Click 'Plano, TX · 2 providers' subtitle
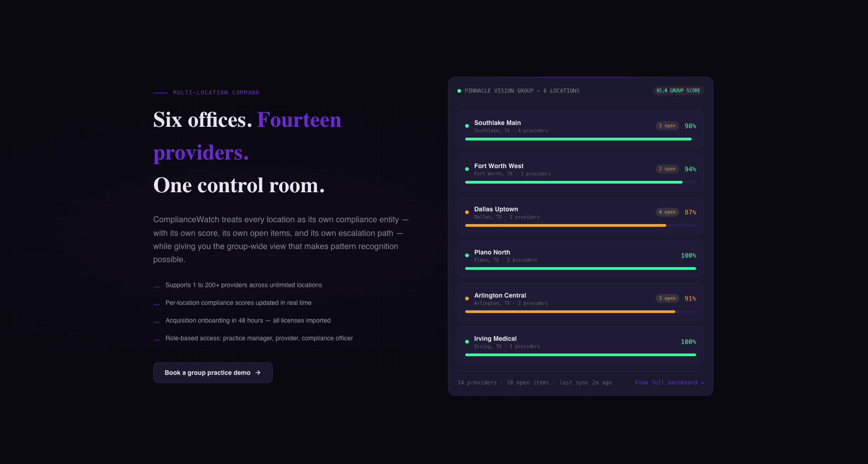The width and height of the screenshot is (868, 464). pyautogui.click(x=506, y=260)
